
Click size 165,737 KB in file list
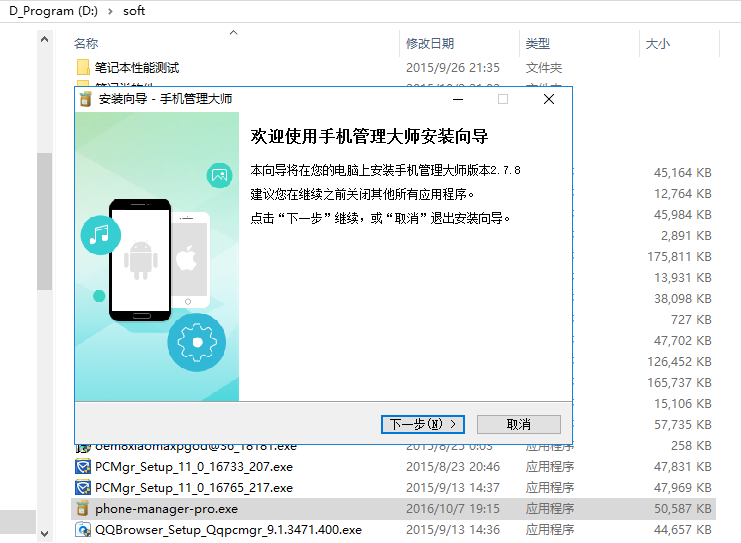[x=680, y=382]
